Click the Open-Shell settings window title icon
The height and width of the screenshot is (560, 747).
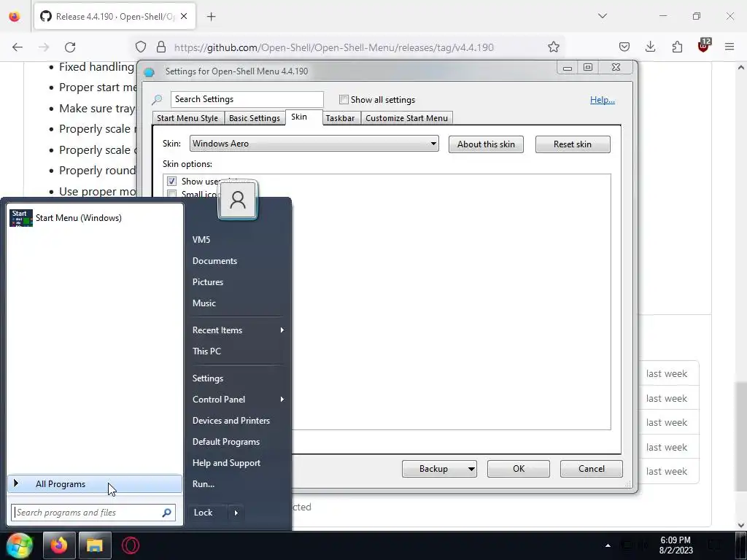[149, 72]
